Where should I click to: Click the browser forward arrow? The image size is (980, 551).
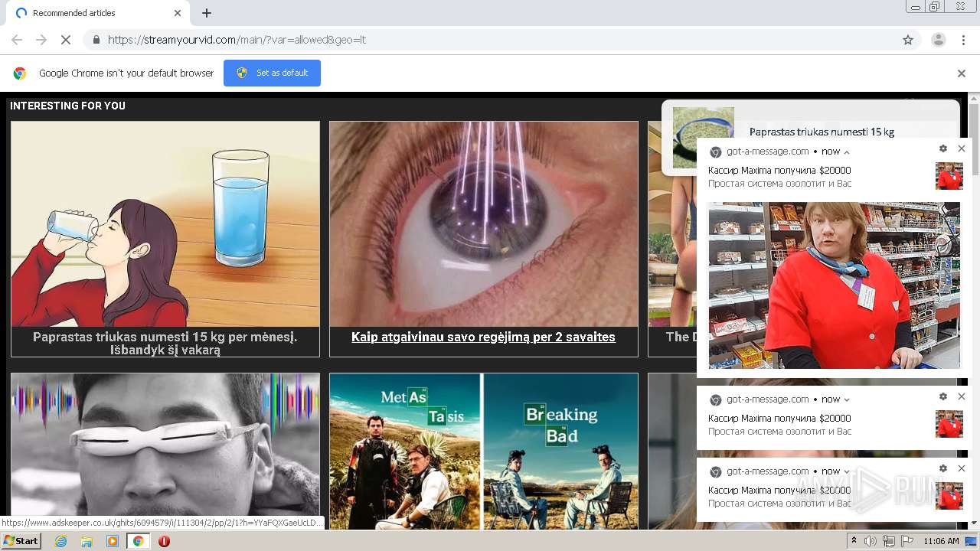point(41,40)
